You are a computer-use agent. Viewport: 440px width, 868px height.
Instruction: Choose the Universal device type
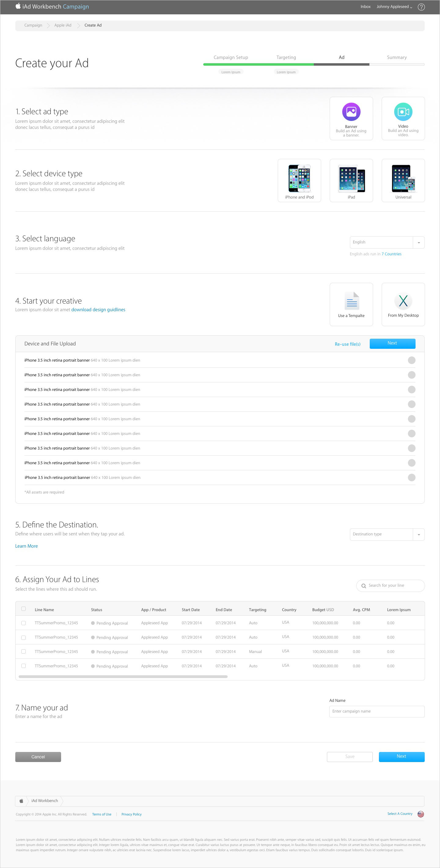coord(403,179)
